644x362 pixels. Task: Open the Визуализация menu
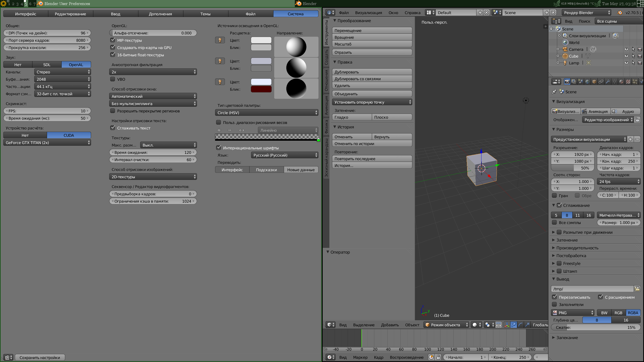pyautogui.click(x=368, y=13)
